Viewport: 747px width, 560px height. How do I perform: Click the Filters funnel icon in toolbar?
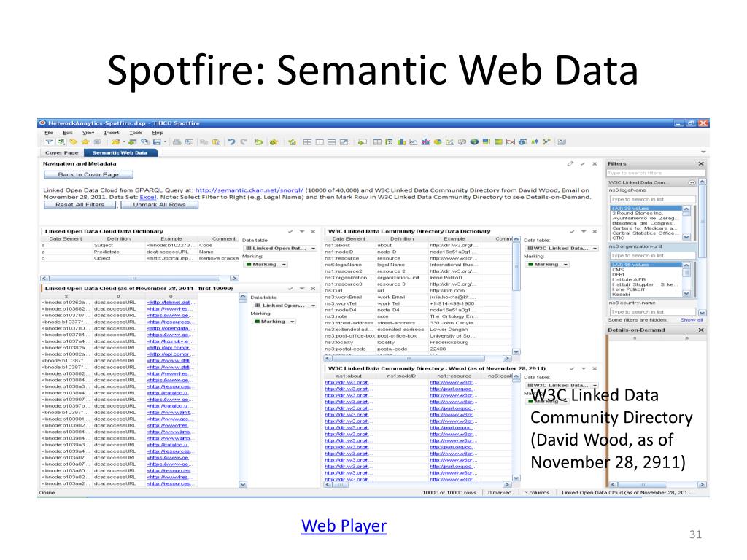49,142
